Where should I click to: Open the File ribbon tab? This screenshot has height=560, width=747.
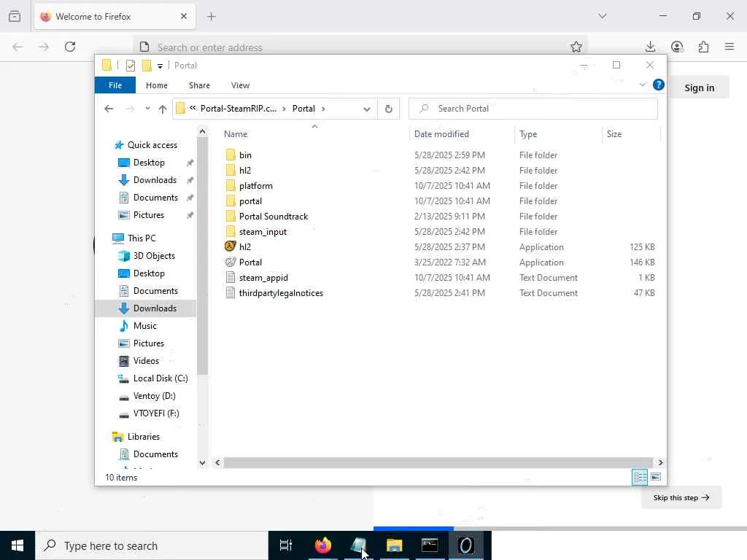pyautogui.click(x=115, y=85)
